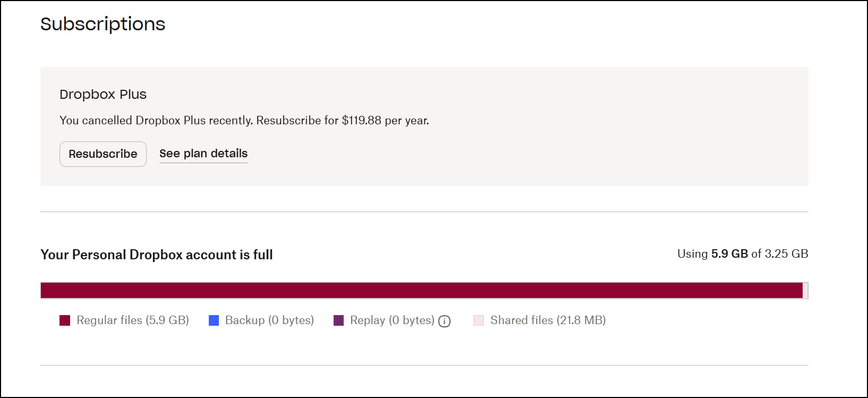Click the blue Backup legend swatch
The width and height of the screenshot is (868, 398).
pos(214,320)
